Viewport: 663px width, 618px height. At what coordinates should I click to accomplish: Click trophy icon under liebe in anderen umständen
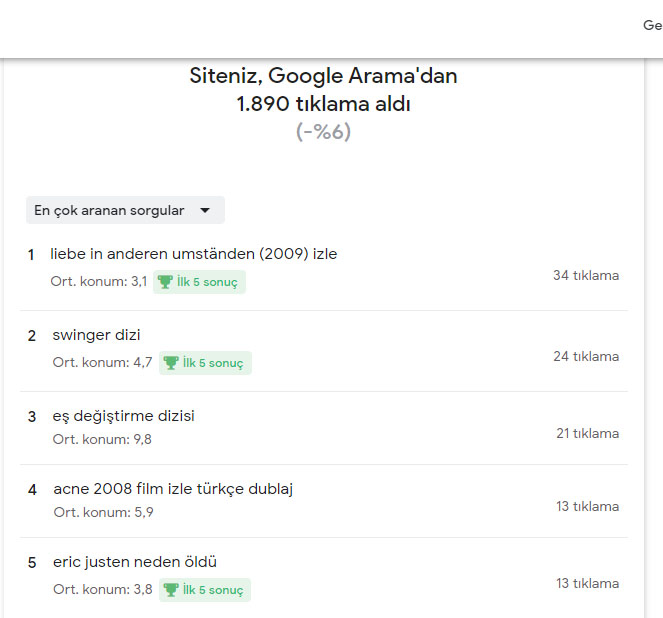(165, 282)
